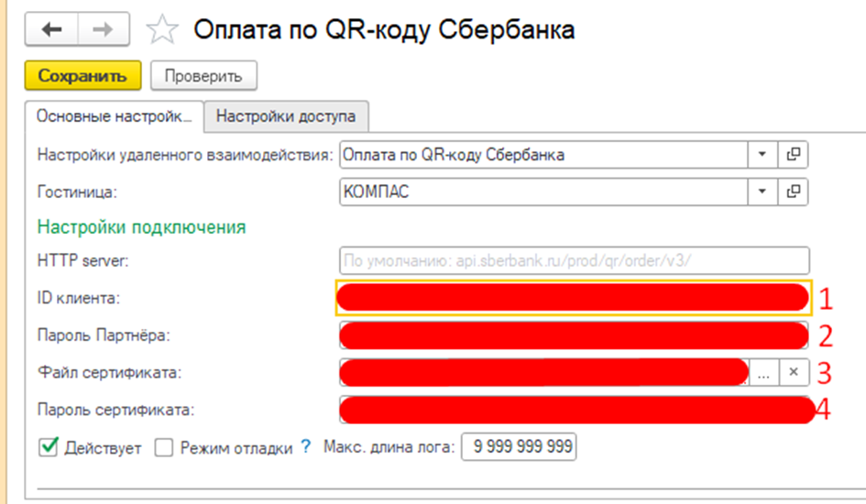Show help for Режим отладки question mark

pyautogui.click(x=306, y=446)
